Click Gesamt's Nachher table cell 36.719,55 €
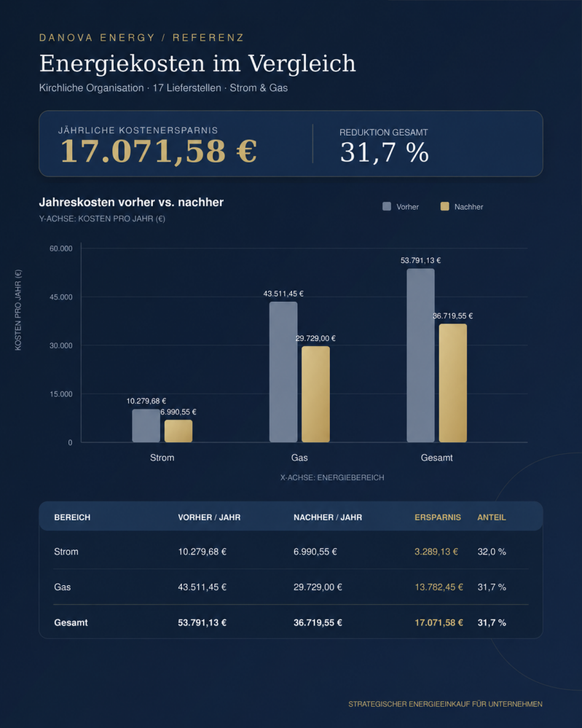 318,623
